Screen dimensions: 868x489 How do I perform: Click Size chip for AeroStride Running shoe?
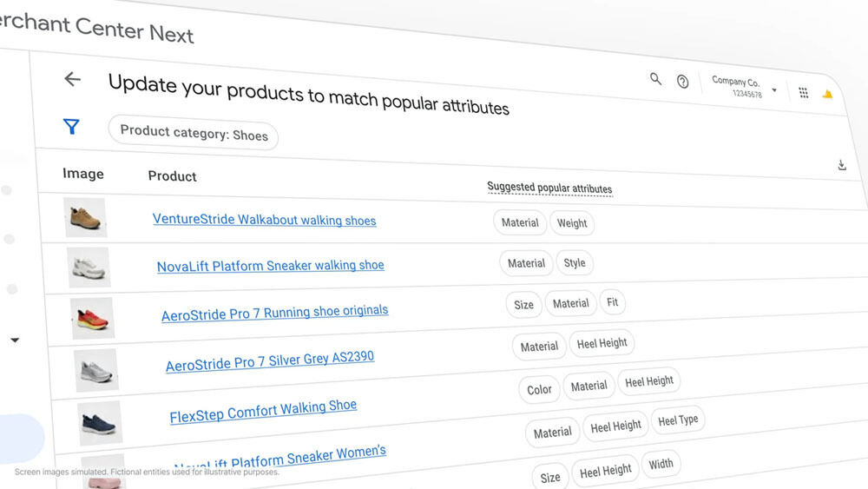pos(523,305)
